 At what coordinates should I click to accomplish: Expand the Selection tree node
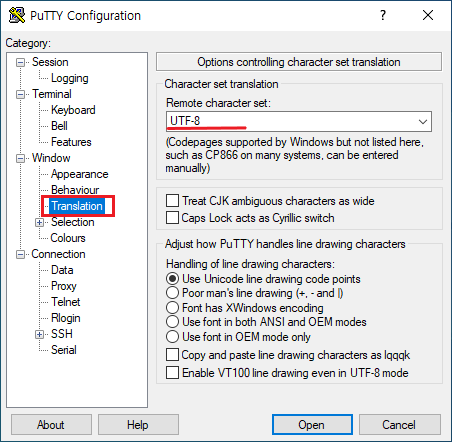40,222
